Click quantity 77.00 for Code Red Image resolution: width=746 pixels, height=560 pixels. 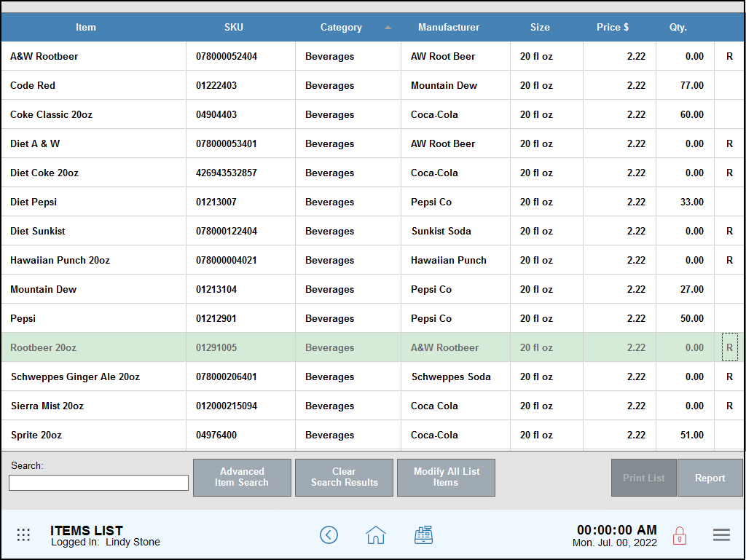pos(692,86)
